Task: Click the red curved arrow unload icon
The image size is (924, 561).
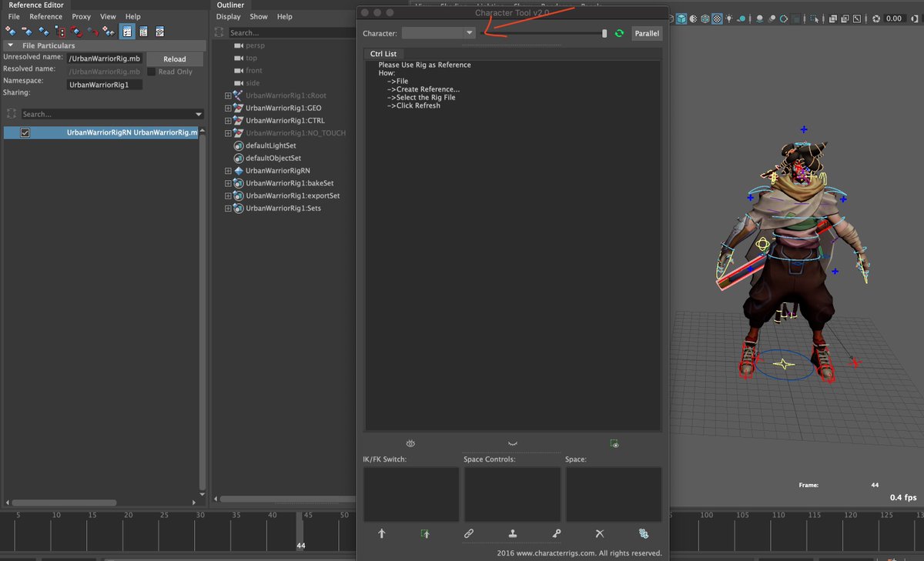Action: point(92,32)
